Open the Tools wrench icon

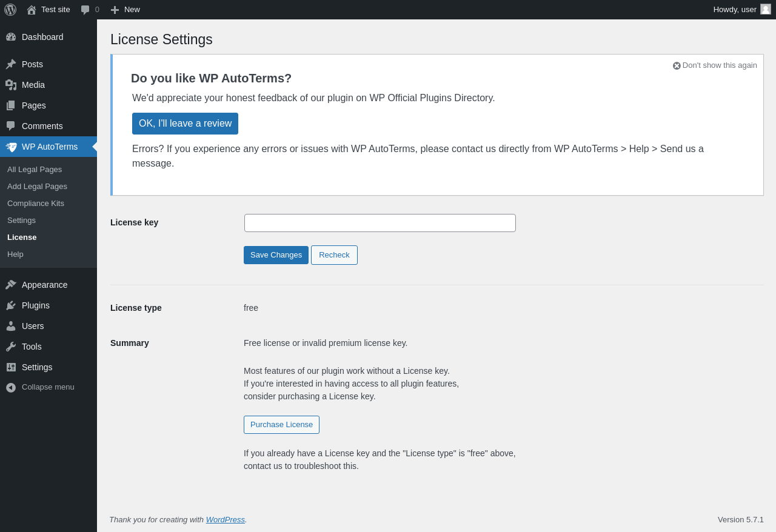coord(11,347)
